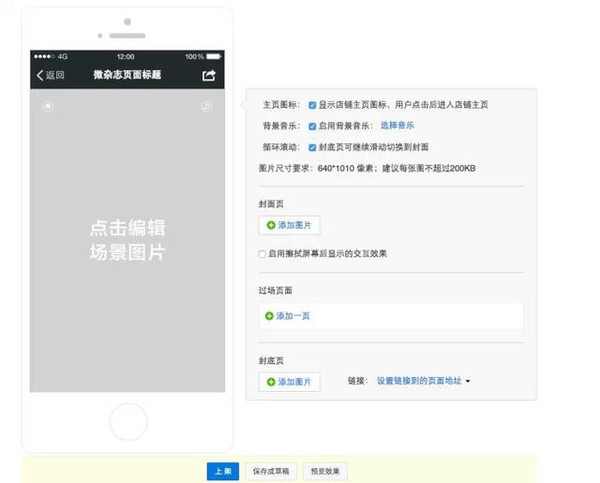Click the music icon on preview canvas
Screen dimensions: 600x483
207,106
